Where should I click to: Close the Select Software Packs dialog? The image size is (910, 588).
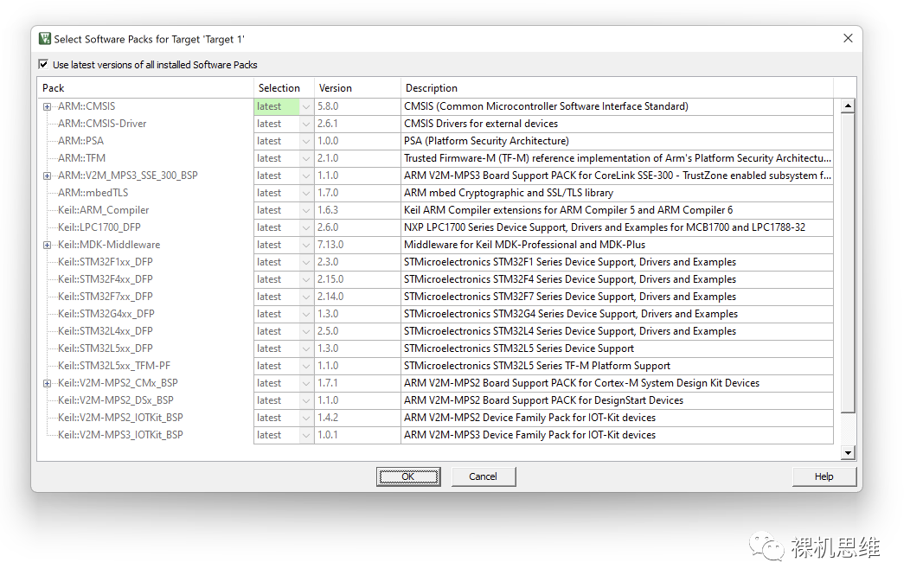848,38
